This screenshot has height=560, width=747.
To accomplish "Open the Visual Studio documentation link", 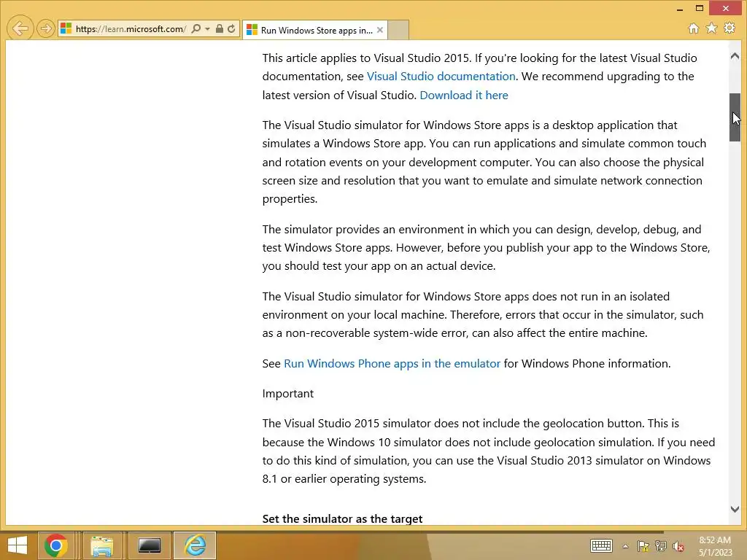I will 441,76.
